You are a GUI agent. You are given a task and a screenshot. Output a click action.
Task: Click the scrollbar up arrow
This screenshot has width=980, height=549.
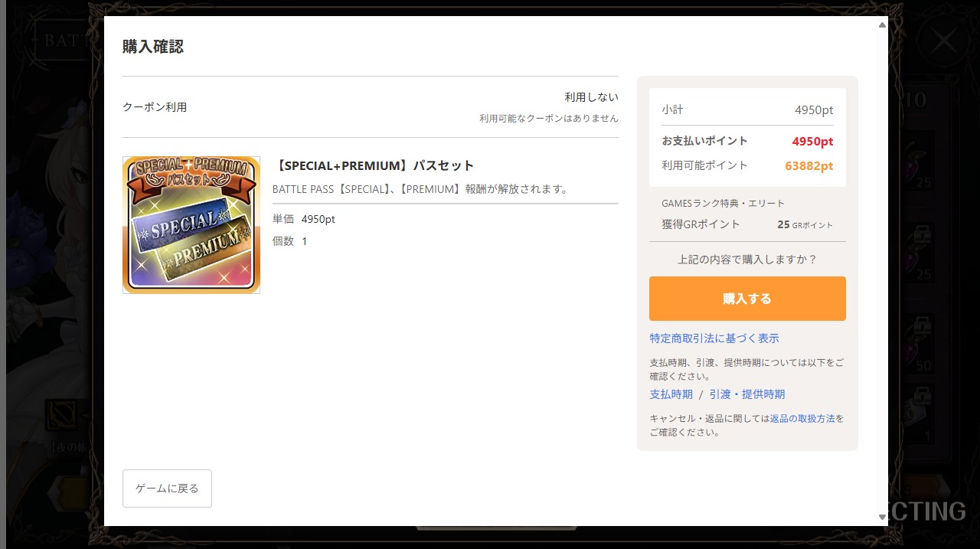pyautogui.click(x=882, y=25)
